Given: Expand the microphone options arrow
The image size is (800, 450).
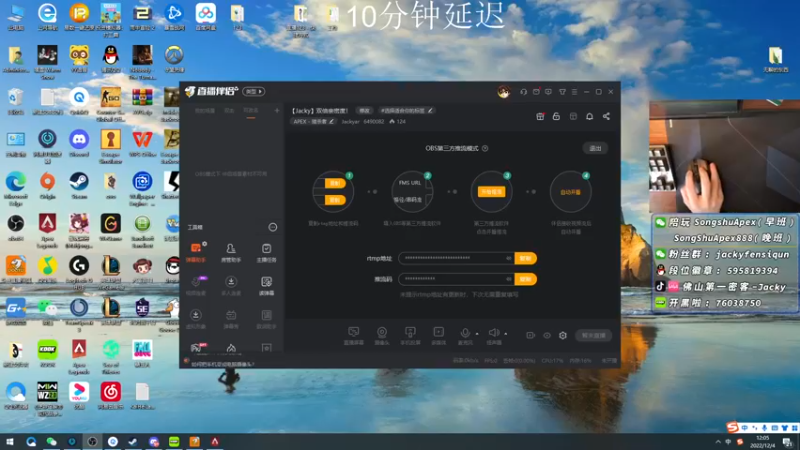Looking at the screenshot, I should 477,334.
